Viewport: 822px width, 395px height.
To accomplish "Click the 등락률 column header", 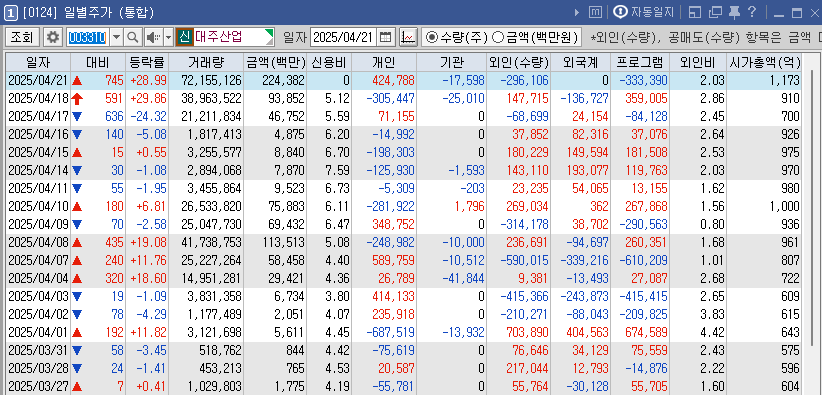I will coord(147,62).
